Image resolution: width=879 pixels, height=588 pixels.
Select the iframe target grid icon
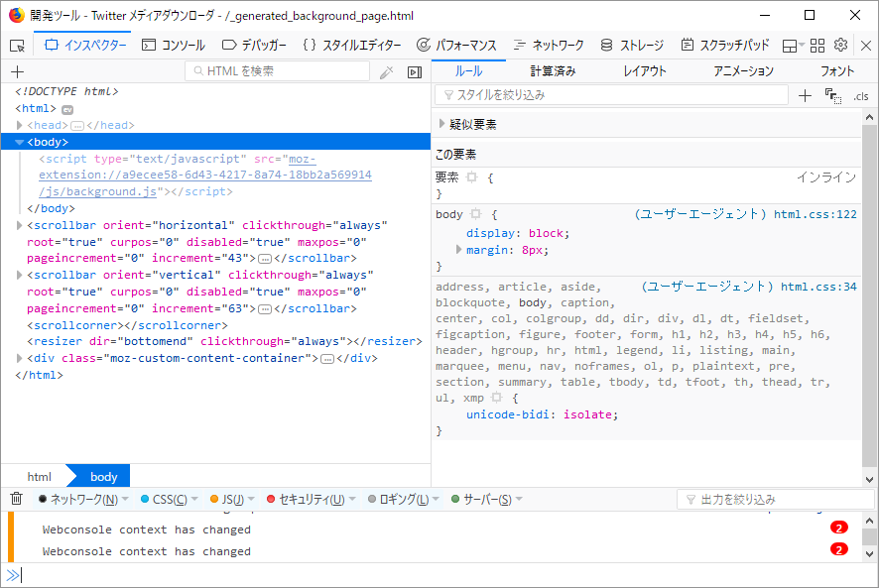pyautogui.click(x=817, y=46)
